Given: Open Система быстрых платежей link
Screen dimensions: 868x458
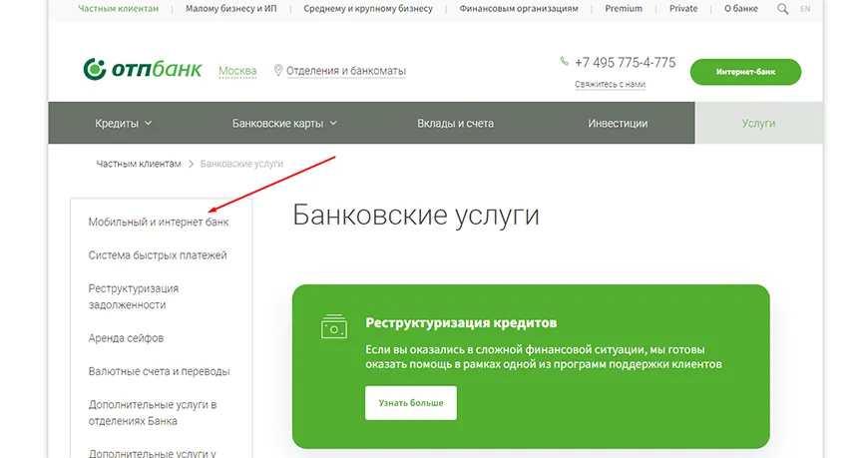Looking at the screenshot, I should tap(158, 255).
